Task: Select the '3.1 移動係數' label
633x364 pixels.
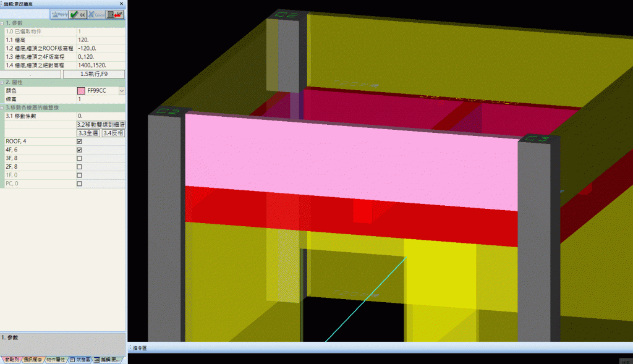Action: coord(21,116)
